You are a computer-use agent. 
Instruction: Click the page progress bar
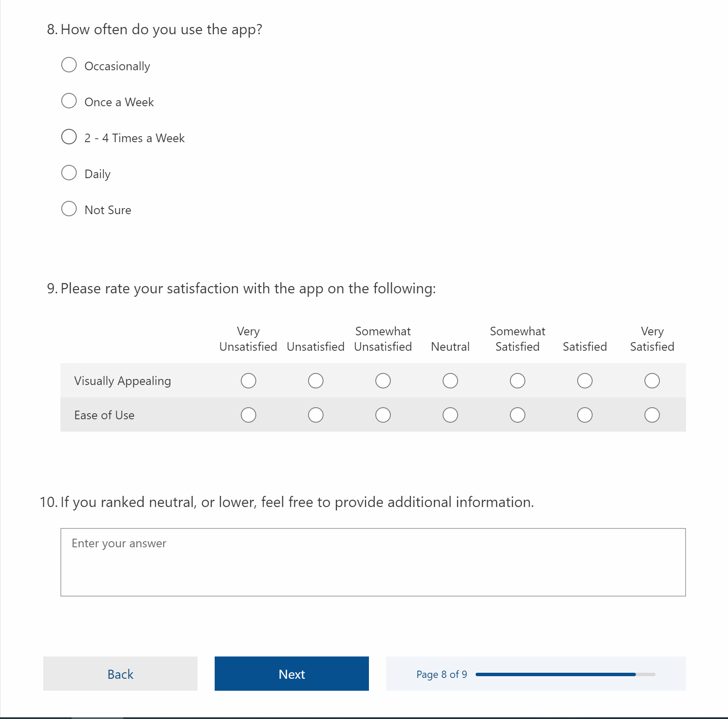[565, 674]
